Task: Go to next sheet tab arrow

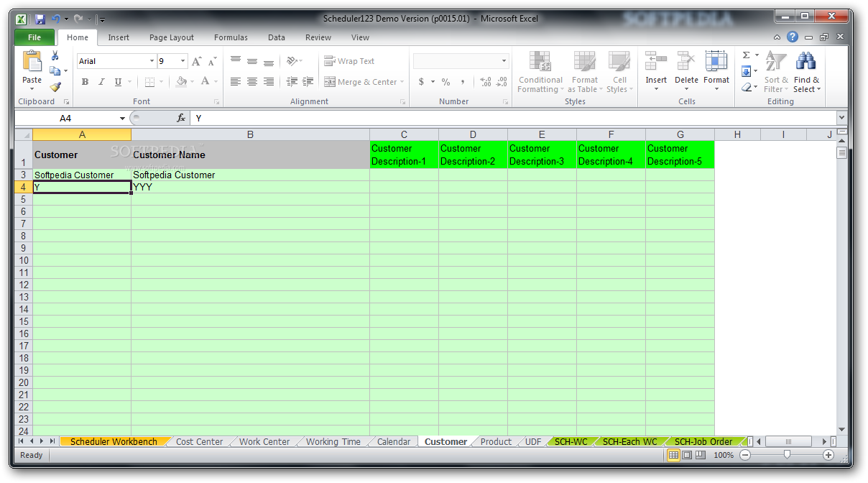Action: point(42,441)
